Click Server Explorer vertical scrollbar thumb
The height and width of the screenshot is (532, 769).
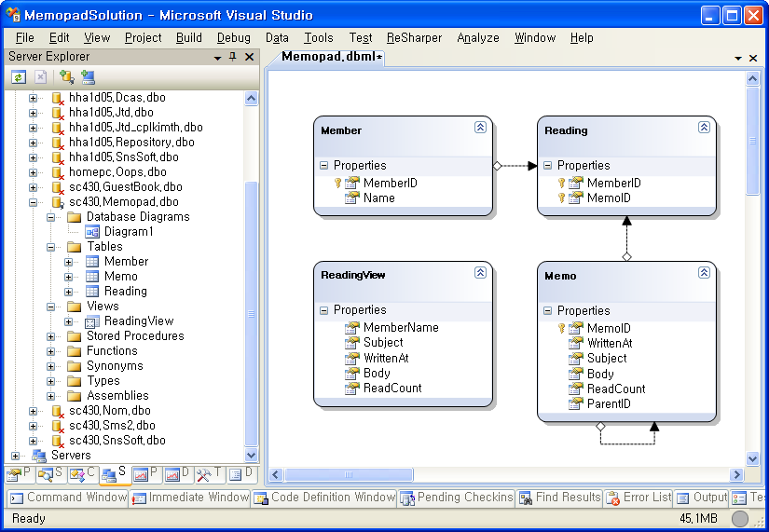tap(251, 314)
